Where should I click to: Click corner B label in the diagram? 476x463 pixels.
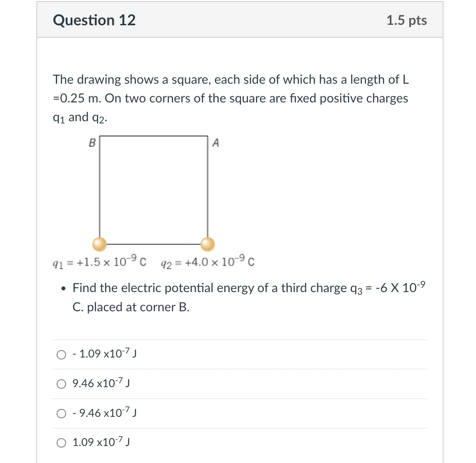click(92, 143)
